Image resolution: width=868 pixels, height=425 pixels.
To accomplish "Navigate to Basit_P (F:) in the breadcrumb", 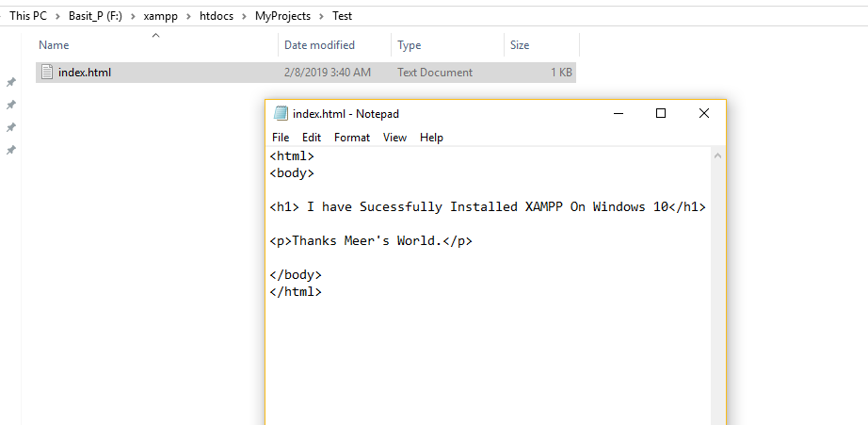I will tap(95, 16).
